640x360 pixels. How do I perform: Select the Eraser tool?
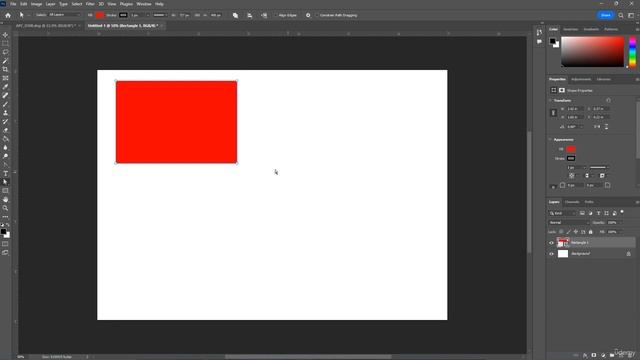(x=5, y=130)
